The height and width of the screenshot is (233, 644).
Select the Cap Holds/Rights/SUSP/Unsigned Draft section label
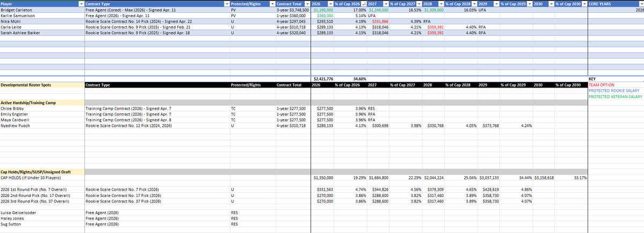pyautogui.click(x=42, y=172)
